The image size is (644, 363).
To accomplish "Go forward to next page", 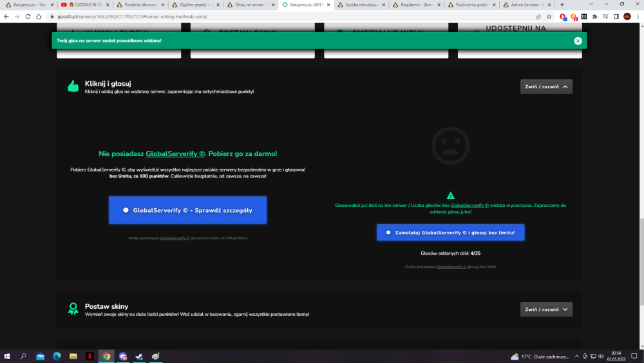I will click(x=17, y=17).
